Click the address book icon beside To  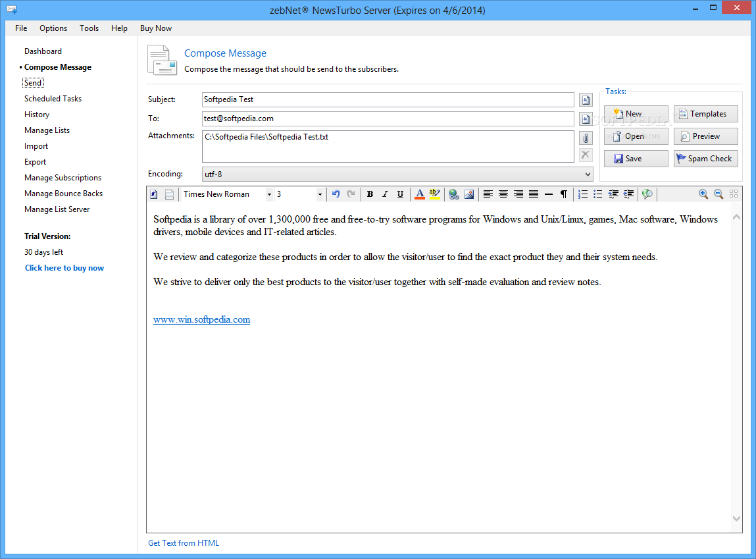586,119
